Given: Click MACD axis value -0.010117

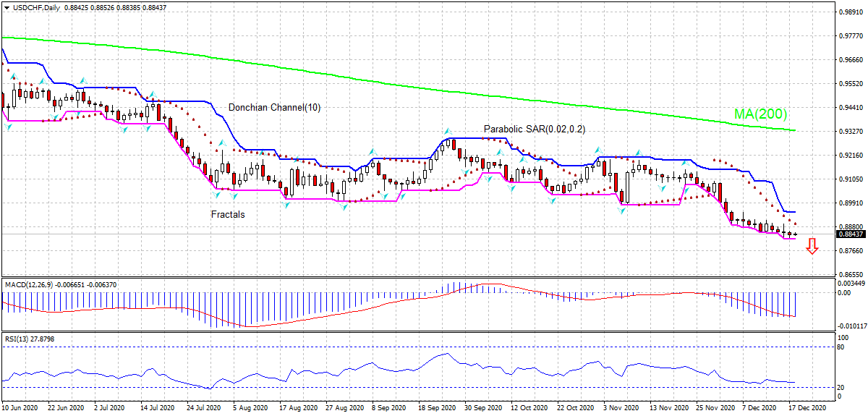Looking at the screenshot, I should (x=851, y=326).
